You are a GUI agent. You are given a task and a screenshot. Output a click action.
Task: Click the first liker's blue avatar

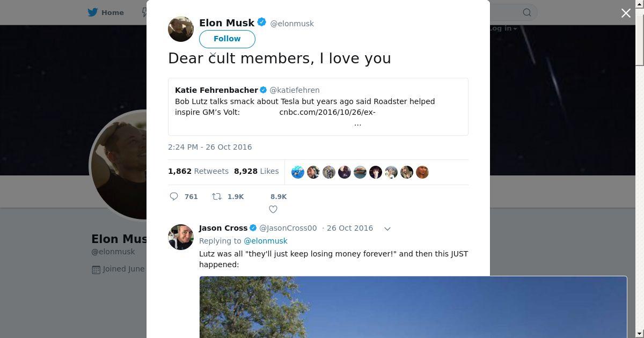298,172
